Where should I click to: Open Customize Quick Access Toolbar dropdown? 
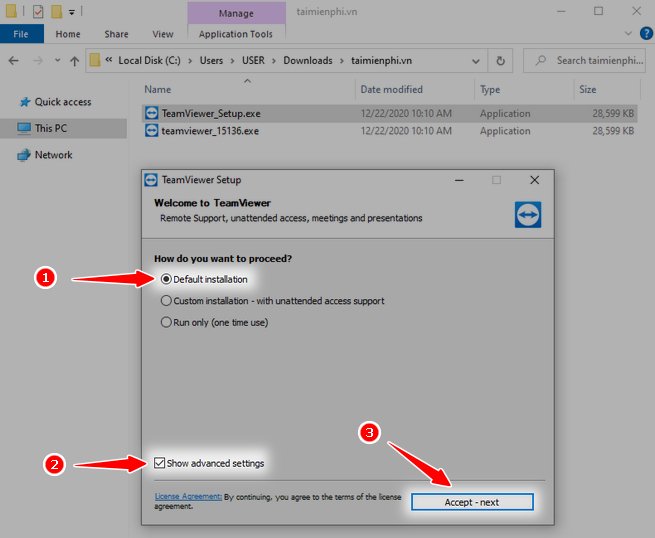pyautogui.click(x=71, y=12)
